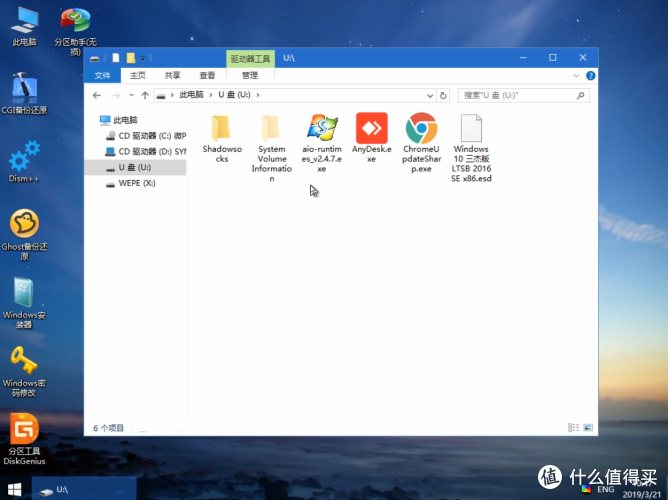The height and width of the screenshot is (500, 668).
Task: Switch to the 查看 (View) ribbon tab
Action: tap(206, 75)
